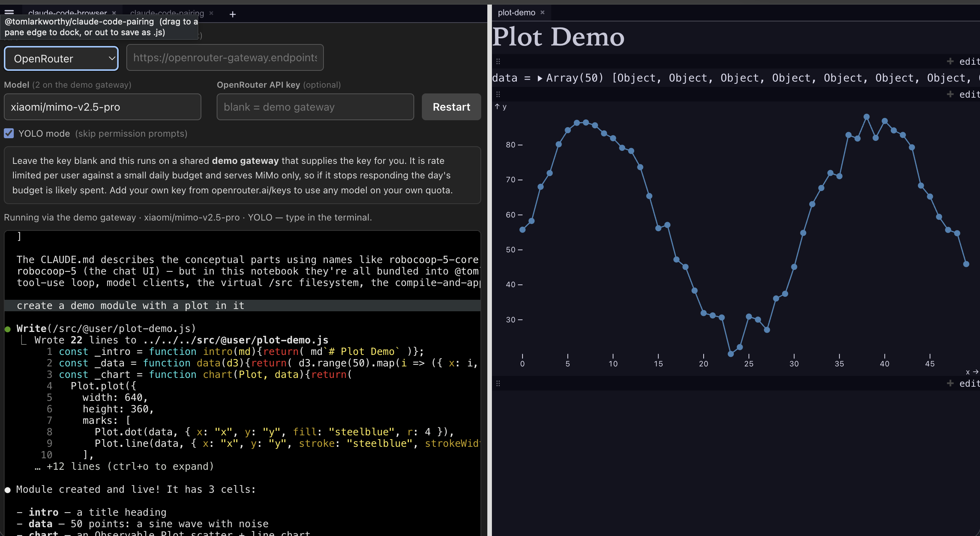Click the Restart button
The height and width of the screenshot is (536, 980).
[x=451, y=107]
